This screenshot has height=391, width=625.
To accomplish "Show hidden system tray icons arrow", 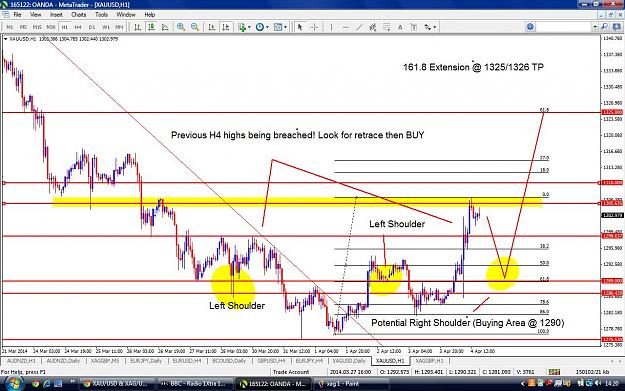I will pos(522,384).
